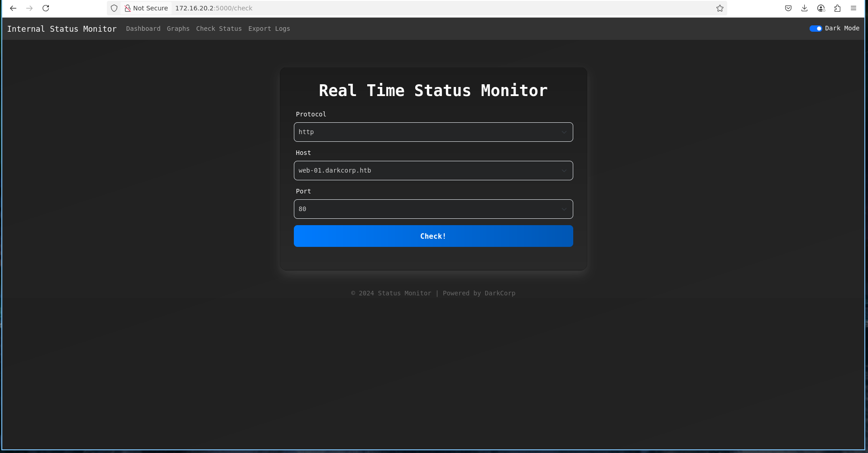Viewport: 868px width, 453px height.
Task: Bookmark this page with the star icon
Action: [719, 8]
